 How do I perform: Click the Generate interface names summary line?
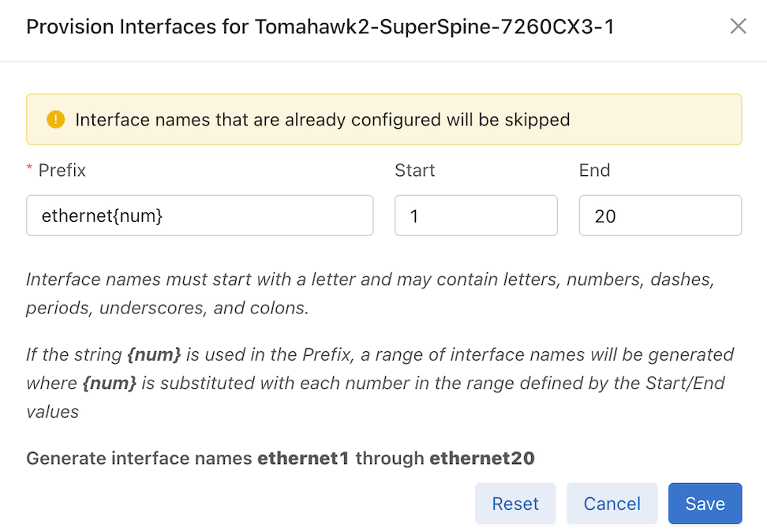[280, 459]
